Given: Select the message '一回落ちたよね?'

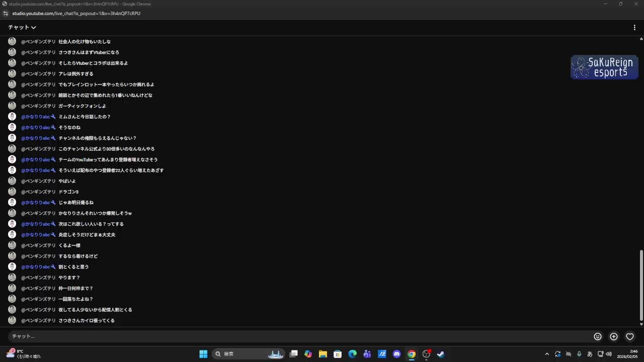Looking at the screenshot, I should (76, 299).
